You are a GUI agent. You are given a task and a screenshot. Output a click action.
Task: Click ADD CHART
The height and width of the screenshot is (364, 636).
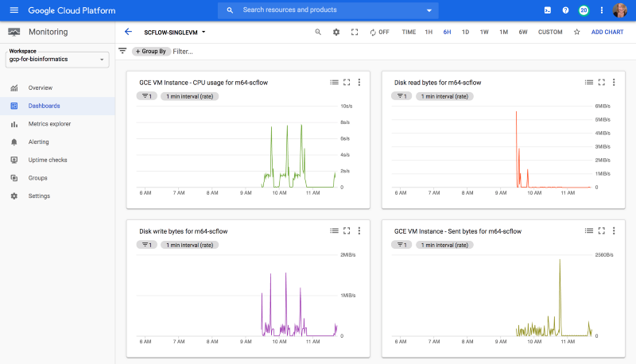click(x=607, y=32)
